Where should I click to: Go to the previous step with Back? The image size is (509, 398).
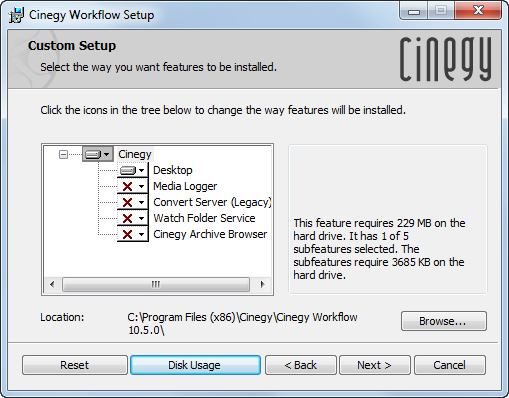tap(301, 365)
